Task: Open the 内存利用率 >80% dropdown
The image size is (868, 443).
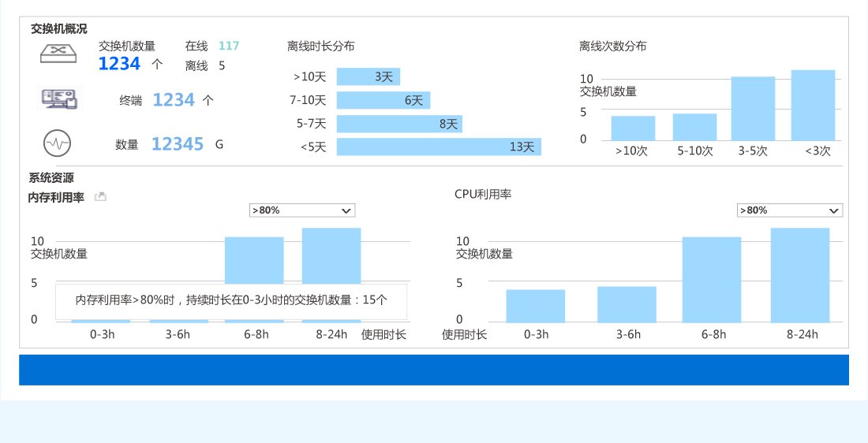Action: tap(302, 210)
